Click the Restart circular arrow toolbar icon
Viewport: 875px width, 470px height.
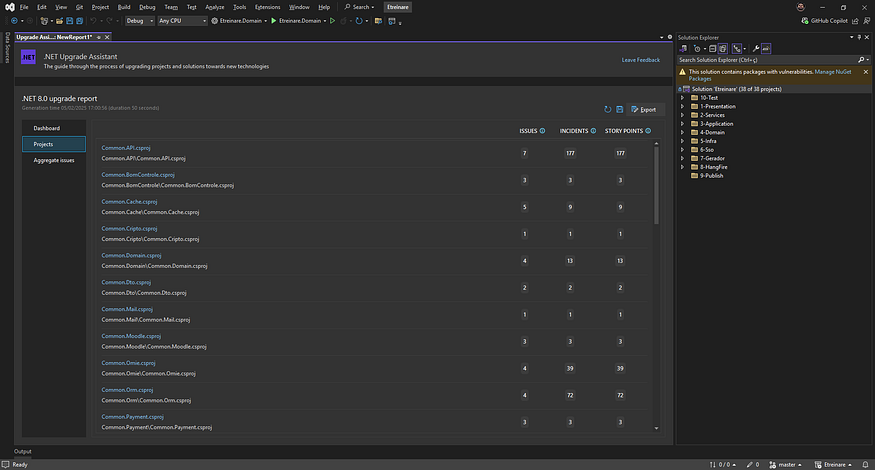359,21
